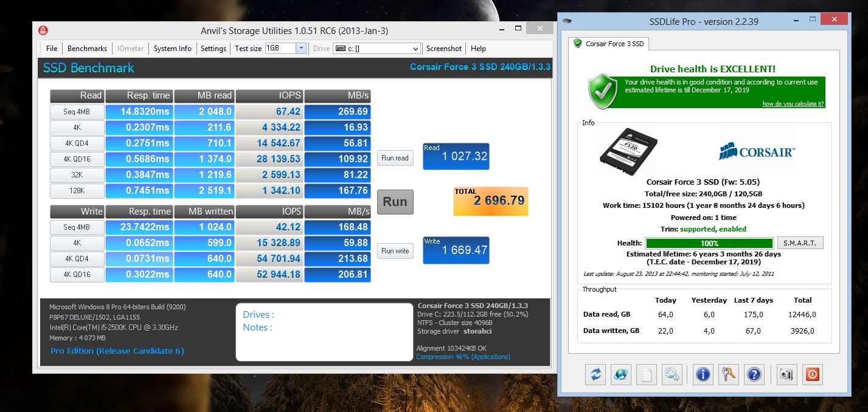Click the Write score box 1 669.47
The image size is (868, 412).
456,250
